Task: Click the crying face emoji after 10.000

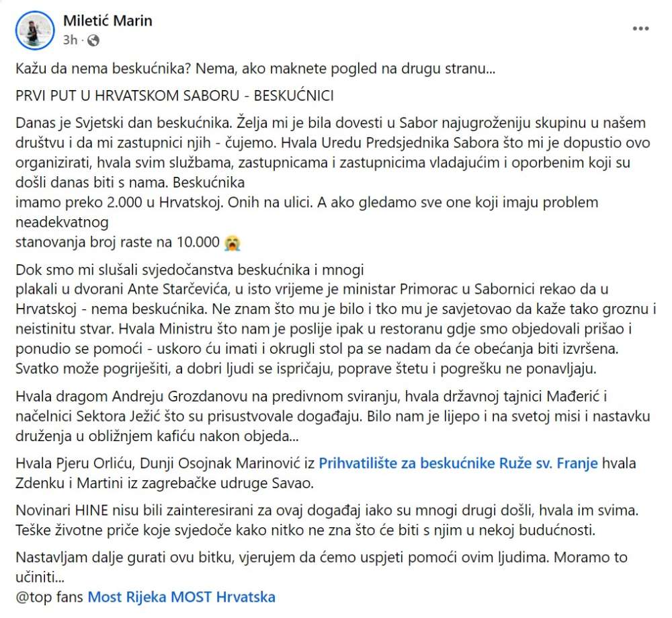Action: click(x=232, y=243)
